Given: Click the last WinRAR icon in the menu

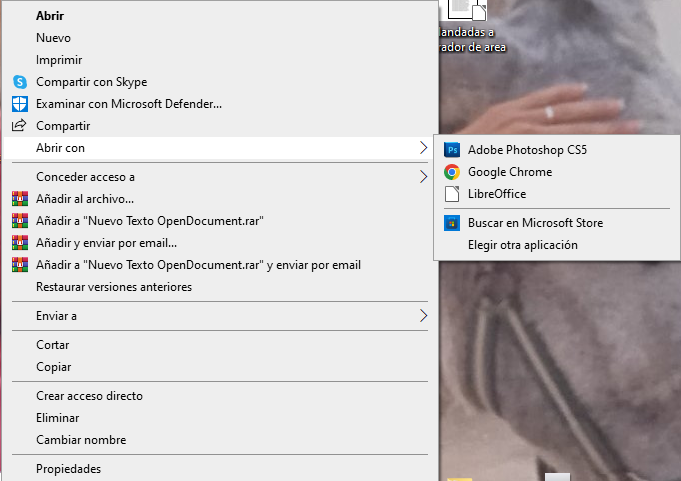Looking at the screenshot, I should coord(20,265).
